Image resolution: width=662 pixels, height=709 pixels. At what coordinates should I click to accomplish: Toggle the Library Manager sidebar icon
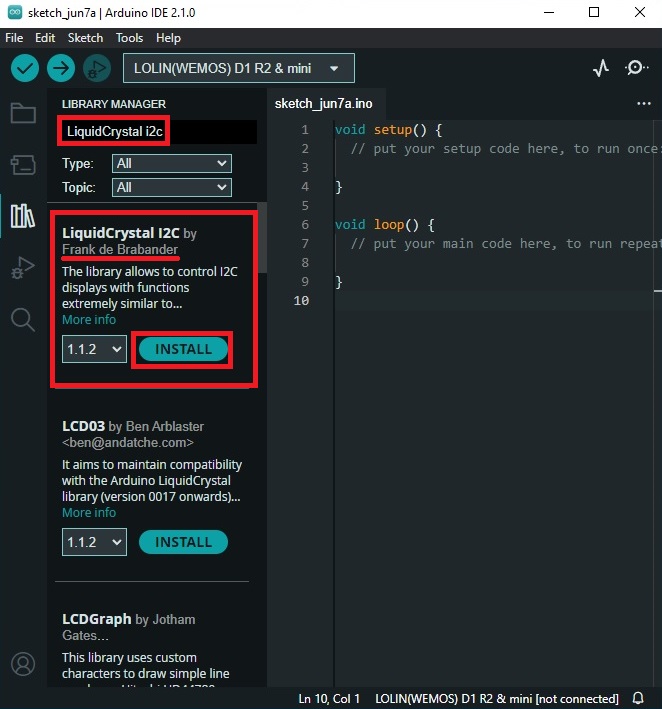coord(23,216)
